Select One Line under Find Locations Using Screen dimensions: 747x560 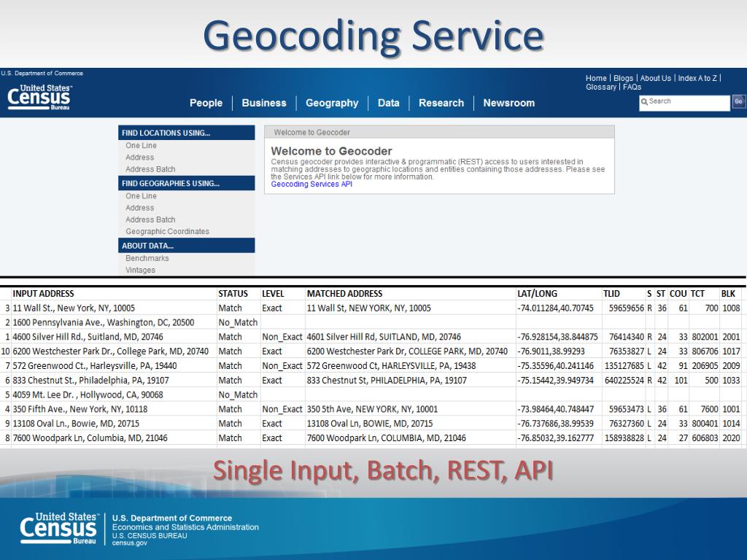click(x=141, y=145)
